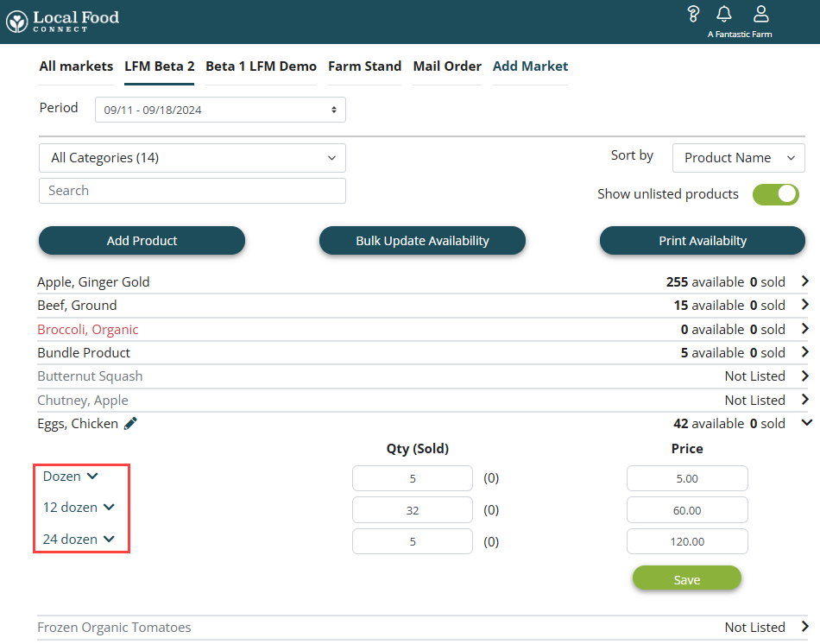Collapse the Eggs, Chicken row
The height and width of the screenshot is (644, 820).
[x=806, y=423]
